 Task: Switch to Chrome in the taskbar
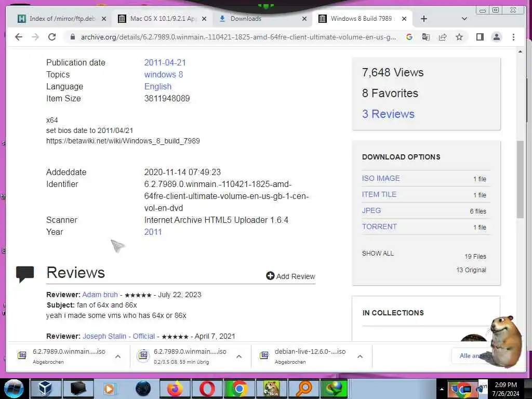click(x=239, y=389)
